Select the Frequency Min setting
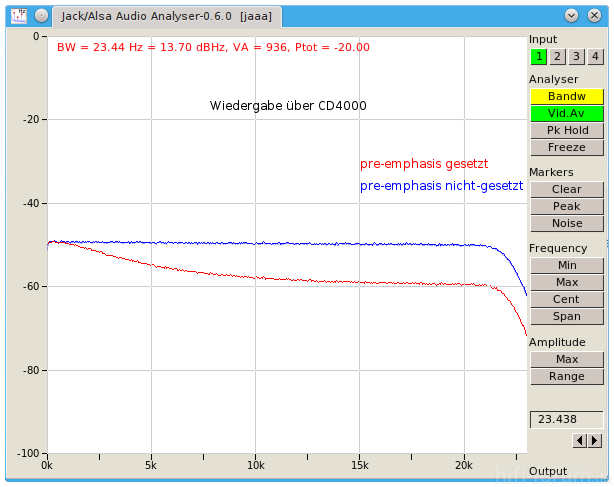Image resolution: width=614 pixels, height=487 pixels. pyautogui.click(x=567, y=265)
